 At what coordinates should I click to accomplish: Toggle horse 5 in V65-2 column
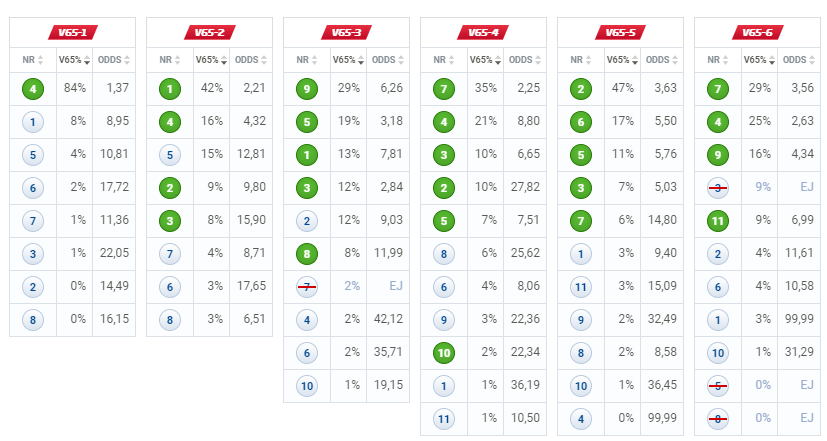[x=170, y=155]
